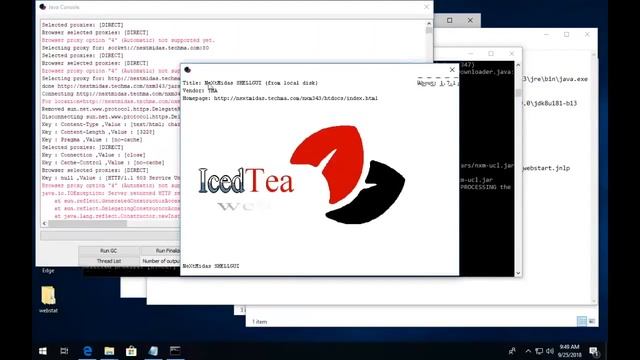The image size is (640, 360).
Task: Close the rear white window with java.exe path
Action: coord(587,35)
